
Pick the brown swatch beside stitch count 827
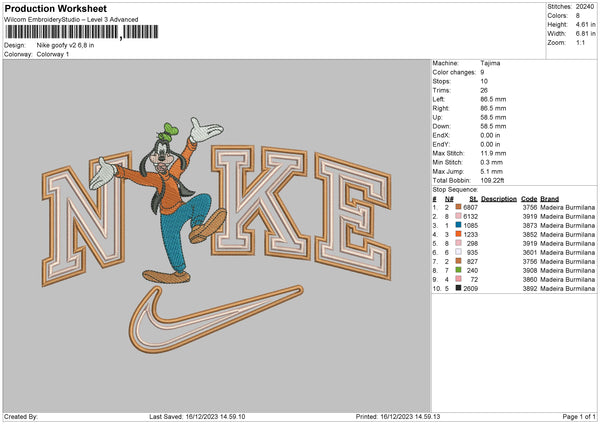458,261
